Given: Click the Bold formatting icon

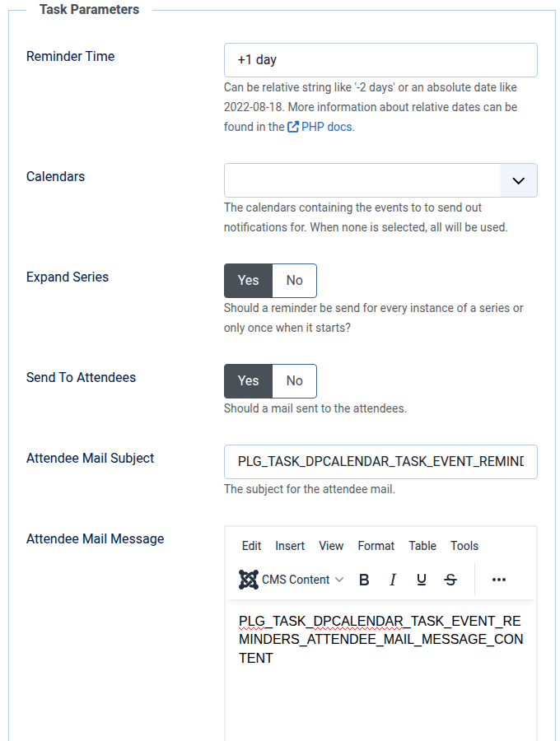Looking at the screenshot, I should click(364, 580).
